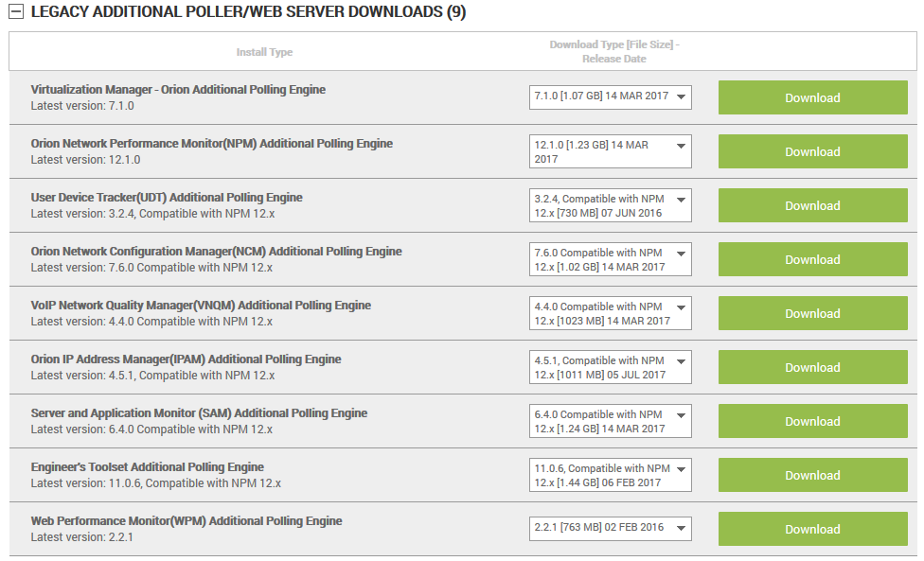
Task: Download Engineer's Toolset Additional Polling Engine
Action: click(x=812, y=474)
